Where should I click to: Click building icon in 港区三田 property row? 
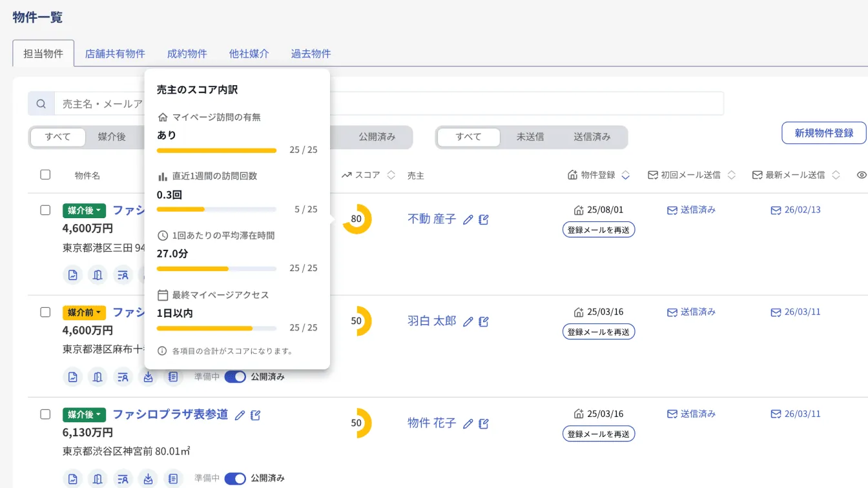tap(98, 275)
